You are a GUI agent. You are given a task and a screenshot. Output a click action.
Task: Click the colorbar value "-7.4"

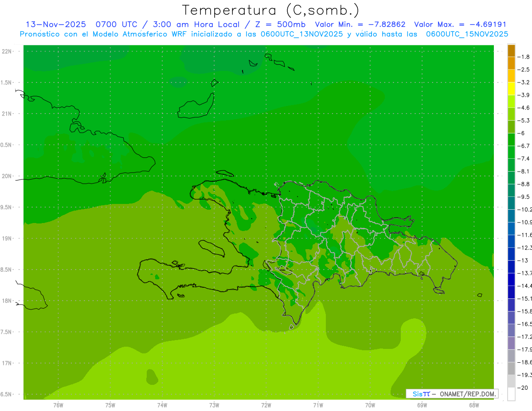click(x=524, y=159)
